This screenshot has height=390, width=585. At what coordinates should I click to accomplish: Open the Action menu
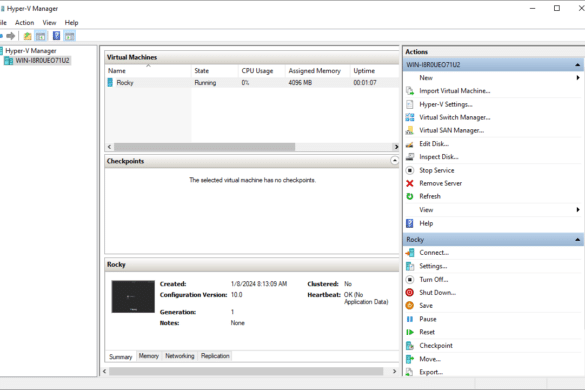click(25, 23)
